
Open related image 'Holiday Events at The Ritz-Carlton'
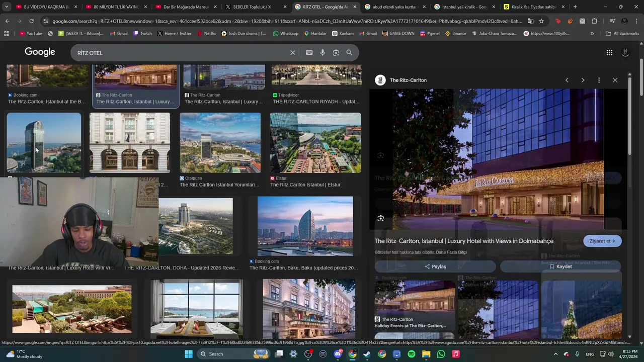point(415,305)
